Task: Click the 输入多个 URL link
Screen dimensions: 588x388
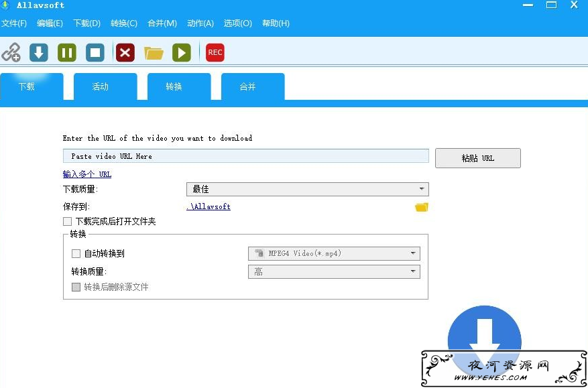Action: 87,174
